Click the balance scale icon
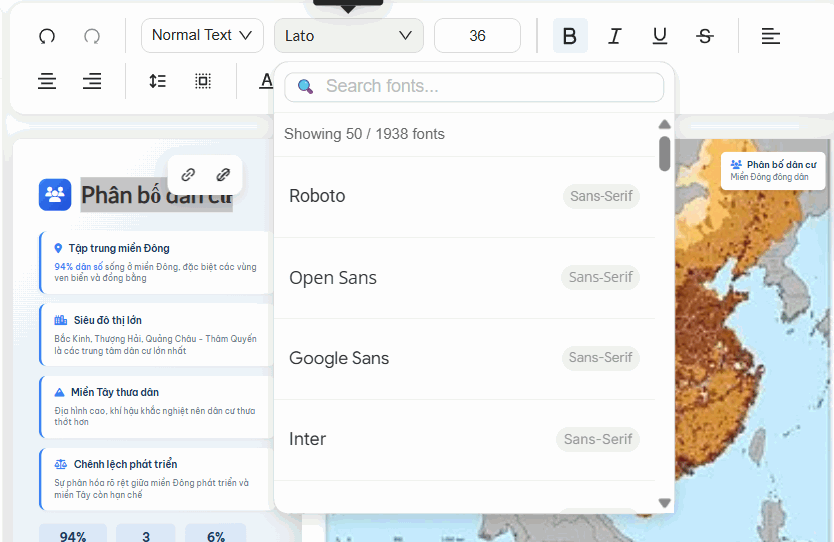834x542 pixels. pyautogui.click(x=61, y=464)
